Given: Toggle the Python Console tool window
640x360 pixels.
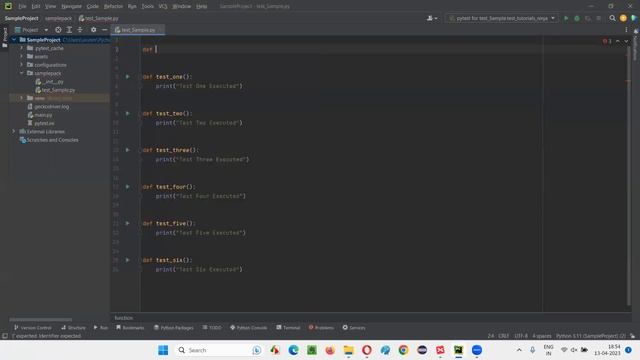Looking at the screenshot, I should point(248,328).
